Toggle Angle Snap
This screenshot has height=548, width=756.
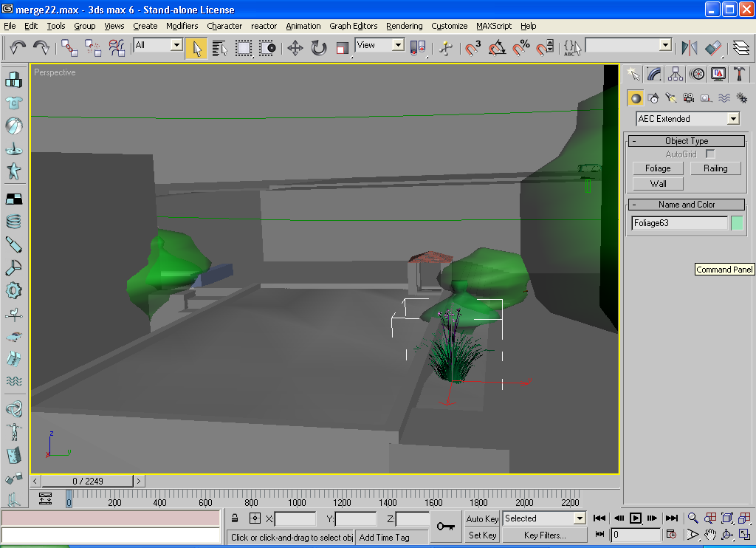[497, 48]
